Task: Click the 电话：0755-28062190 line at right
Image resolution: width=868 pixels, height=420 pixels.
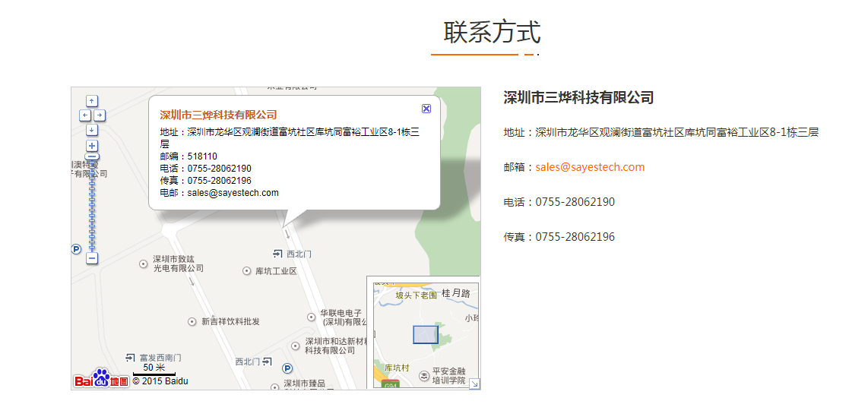Action: 559,202
